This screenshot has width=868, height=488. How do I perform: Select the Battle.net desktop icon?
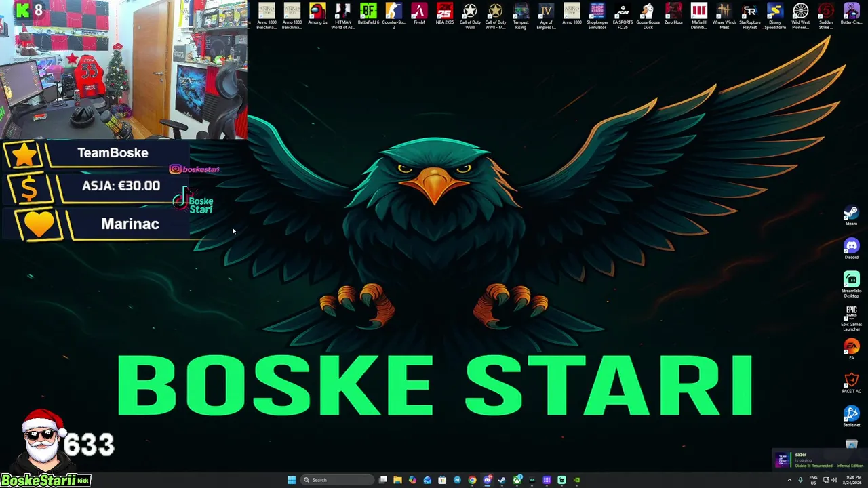[851, 416]
